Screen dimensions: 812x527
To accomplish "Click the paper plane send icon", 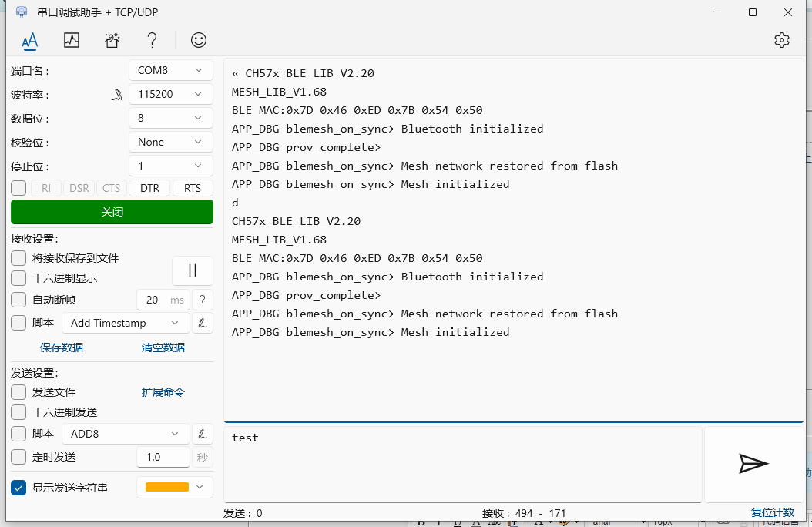I will coord(753,463).
